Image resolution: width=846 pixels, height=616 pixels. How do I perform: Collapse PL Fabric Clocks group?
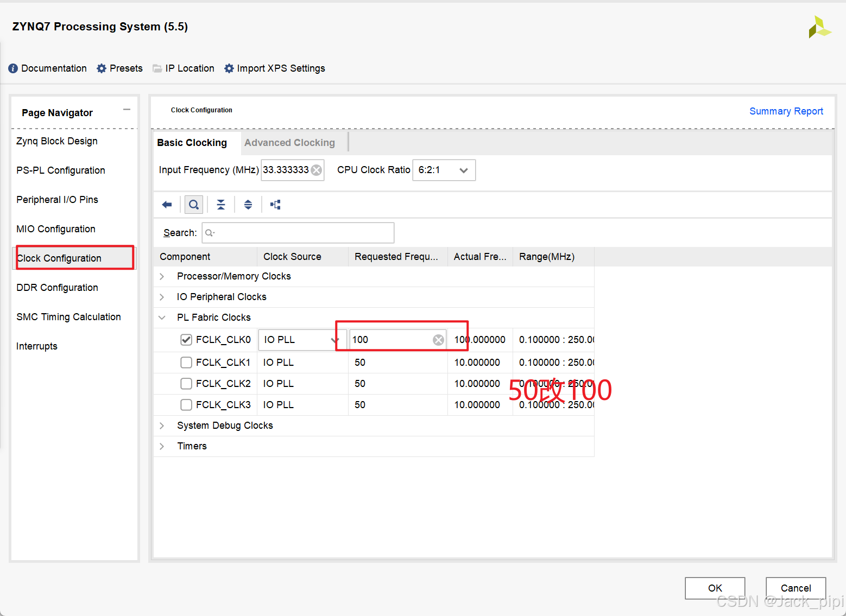[162, 317]
